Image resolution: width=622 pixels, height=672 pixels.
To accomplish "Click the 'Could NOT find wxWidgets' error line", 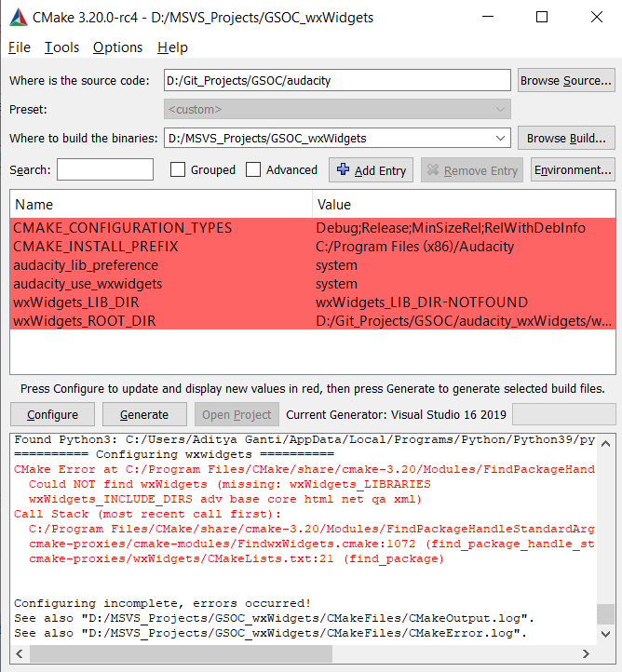I will [229, 484].
